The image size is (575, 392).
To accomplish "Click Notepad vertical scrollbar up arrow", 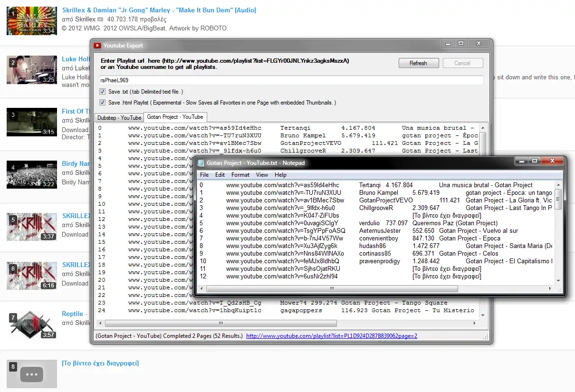I will pos(558,184).
